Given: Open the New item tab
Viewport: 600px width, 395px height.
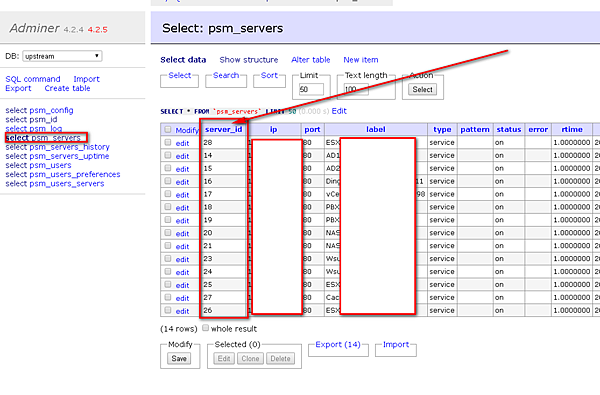Looking at the screenshot, I should [x=361, y=60].
